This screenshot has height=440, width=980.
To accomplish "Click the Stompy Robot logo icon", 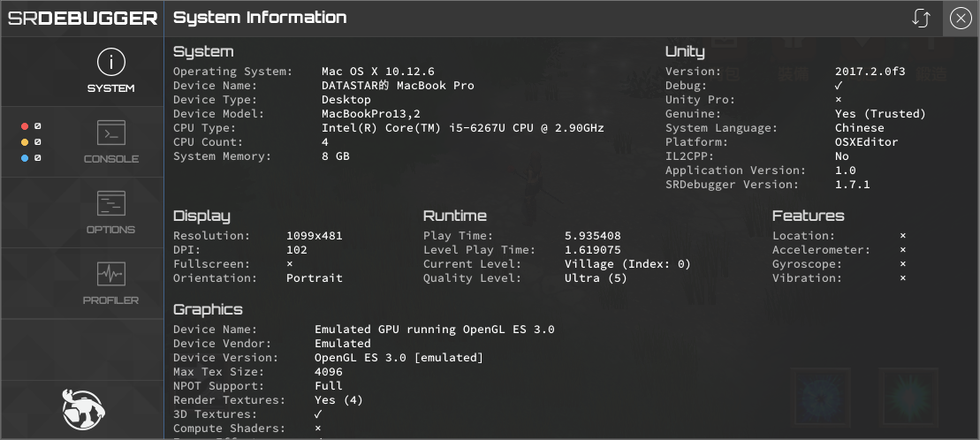I will [x=83, y=410].
